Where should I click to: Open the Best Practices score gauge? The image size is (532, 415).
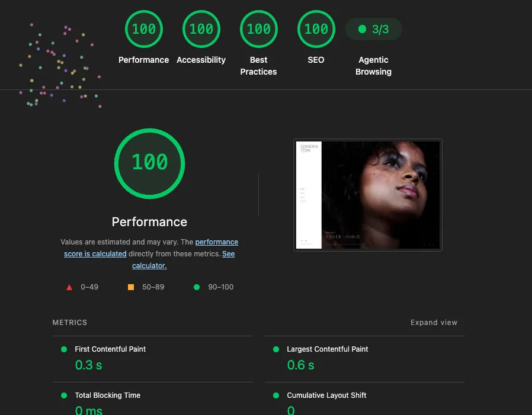258,29
